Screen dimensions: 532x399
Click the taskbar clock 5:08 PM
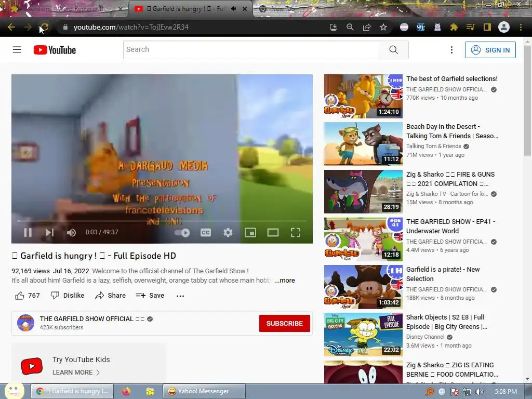(506, 392)
